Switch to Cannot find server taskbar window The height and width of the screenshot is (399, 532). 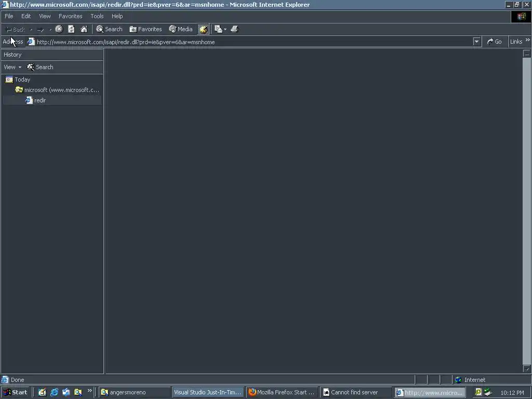click(x=356, y=393)
